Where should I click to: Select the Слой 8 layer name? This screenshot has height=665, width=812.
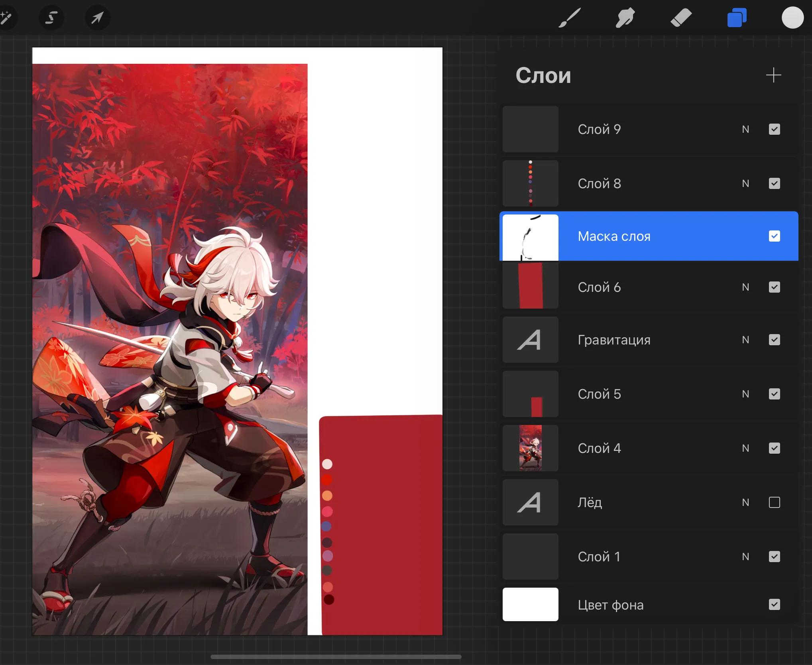[599, 183]
